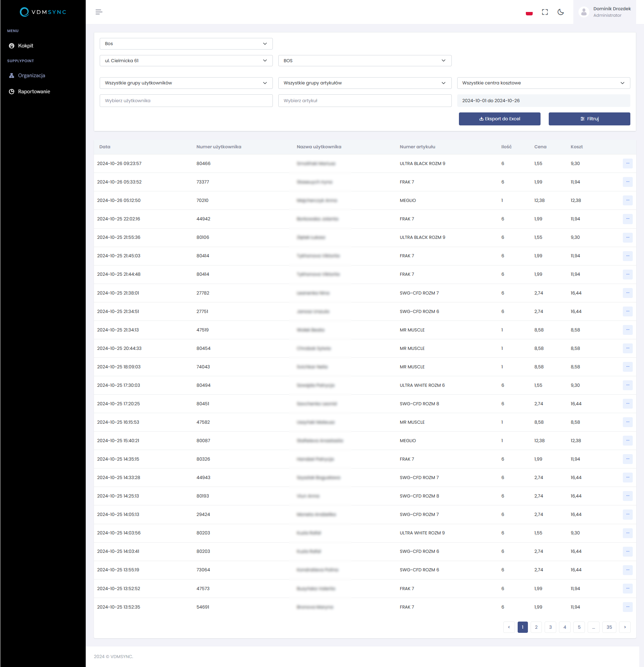This screenshot has height=667, width=644.
Task: Select Raportowanie in the sidebar menu
Action: pyautogui.click(x=34, y=92)
